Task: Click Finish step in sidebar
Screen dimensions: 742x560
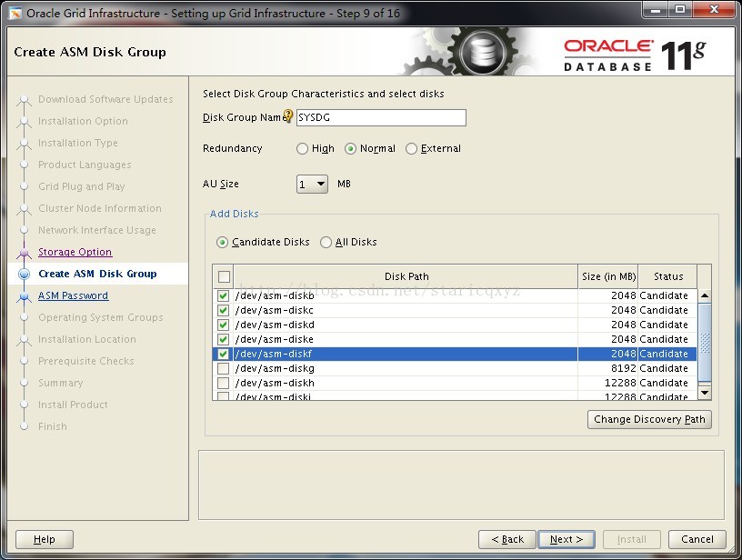Action: point(53,426)
